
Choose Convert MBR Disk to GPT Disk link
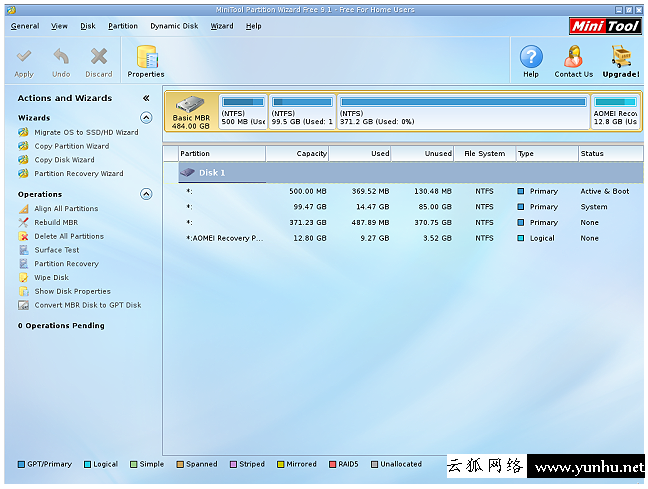[x=88, y=305]
